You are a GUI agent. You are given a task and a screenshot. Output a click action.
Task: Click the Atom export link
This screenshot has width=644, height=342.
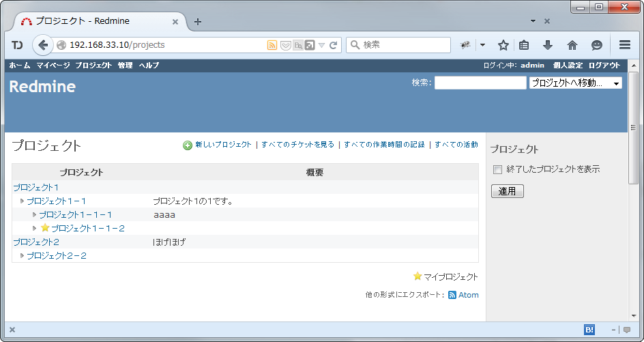(x=468, y=295)
